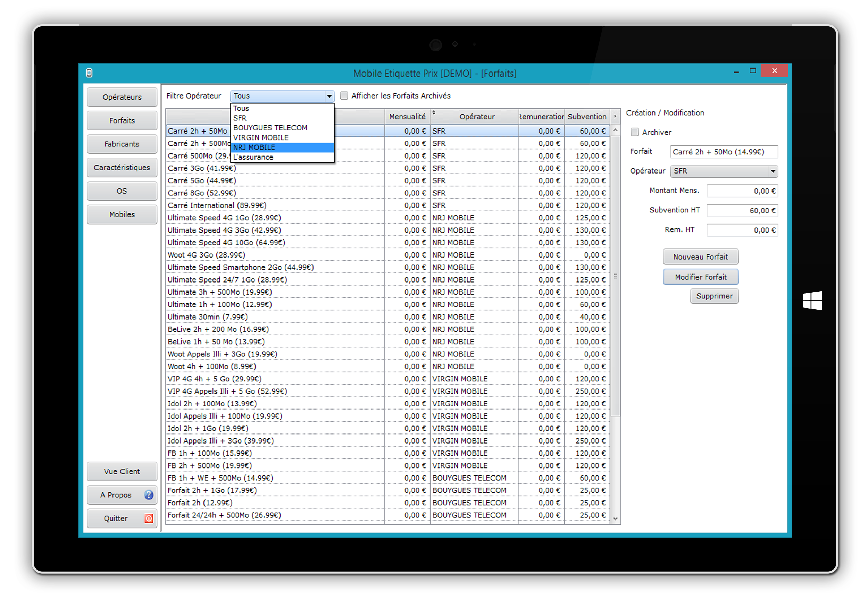Collapse the Filtre Opérateur dropdown arrow
868x607 pixels.
pyautogui.click(x=329, y=96)
